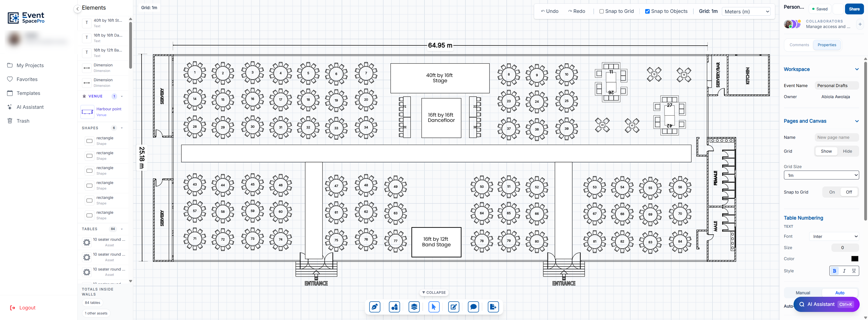Click the COLLAPSE toolbar toggle
The width and height of the screenshot is (868, 320).
(434, 292)
